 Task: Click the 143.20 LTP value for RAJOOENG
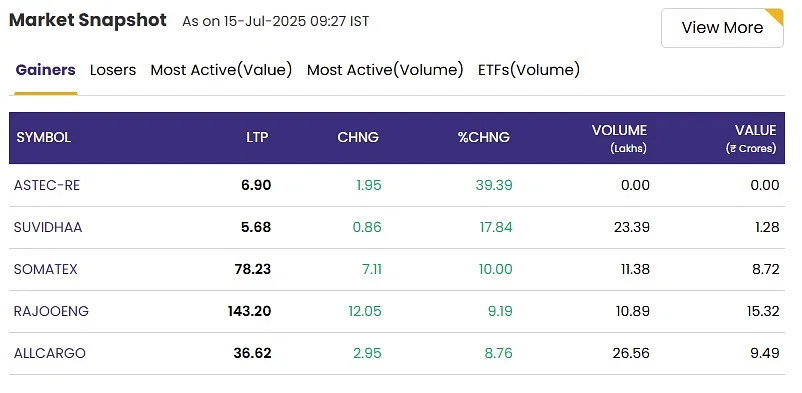coord(250,311)
